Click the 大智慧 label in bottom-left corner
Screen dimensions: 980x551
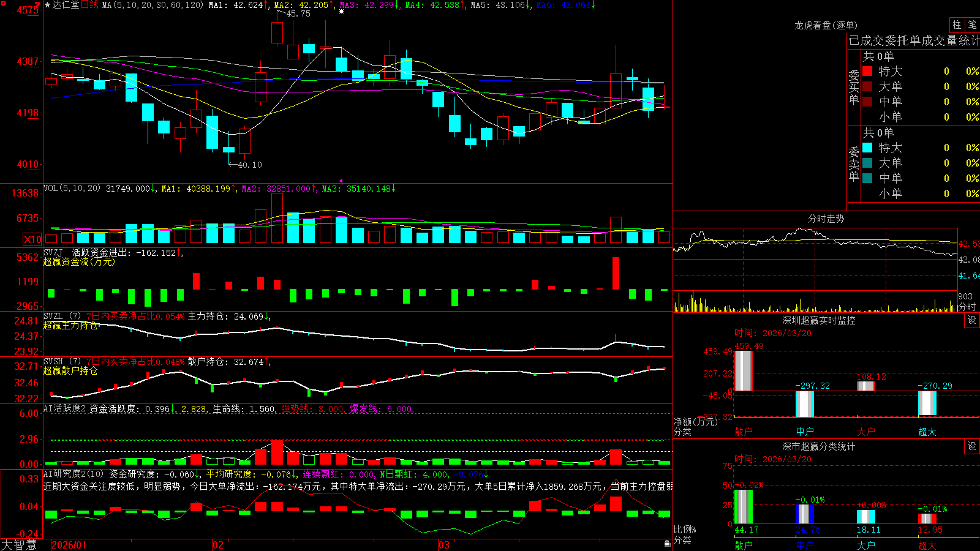click(19, 545)
